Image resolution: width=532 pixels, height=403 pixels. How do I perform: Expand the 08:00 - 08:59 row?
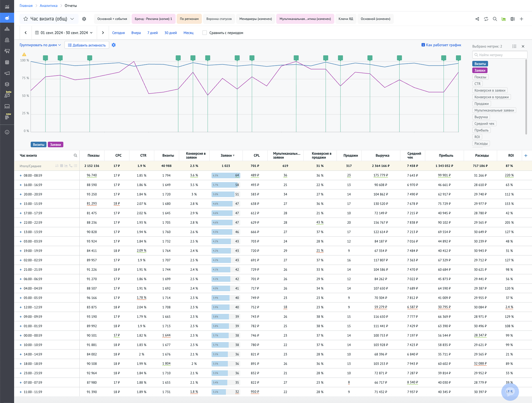[x=21, y=176]
